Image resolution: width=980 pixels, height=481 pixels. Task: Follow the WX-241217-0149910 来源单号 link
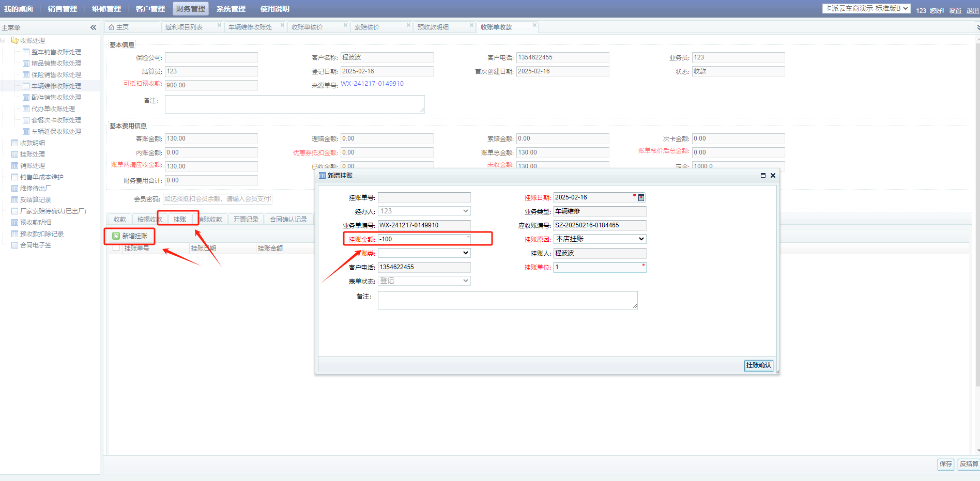point(372,84)
